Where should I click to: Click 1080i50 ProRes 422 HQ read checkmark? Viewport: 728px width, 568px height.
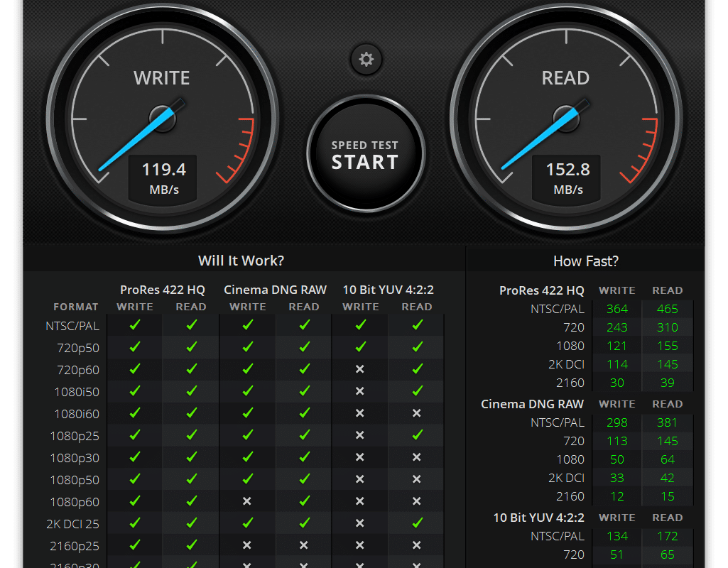(191, 390)
